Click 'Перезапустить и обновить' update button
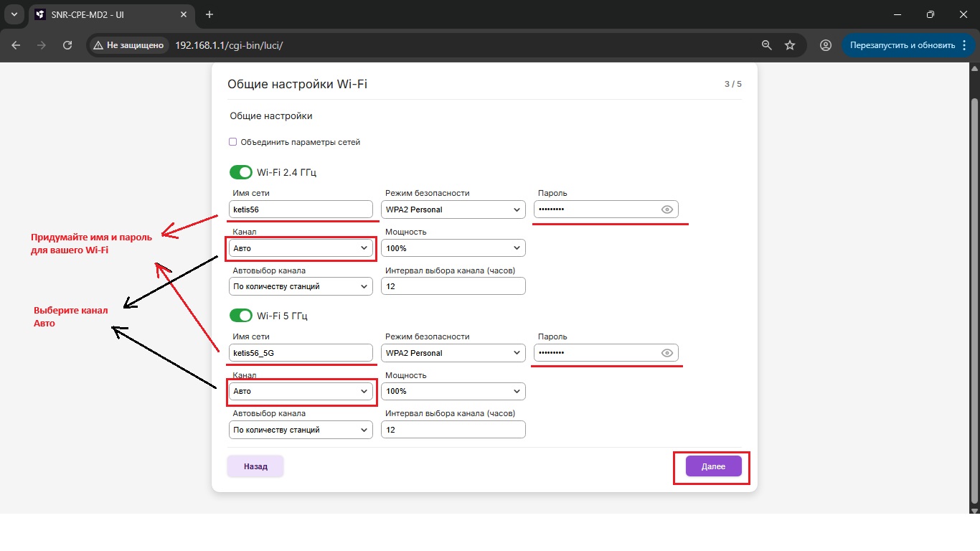 (903, 45)
